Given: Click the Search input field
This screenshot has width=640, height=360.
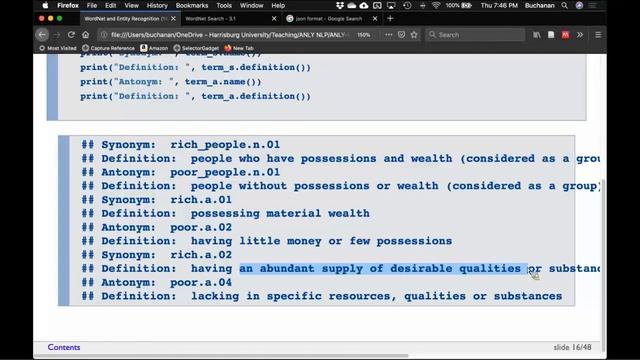Looking at the screenshot, I should pyautogui.click(x=476, y=35).
